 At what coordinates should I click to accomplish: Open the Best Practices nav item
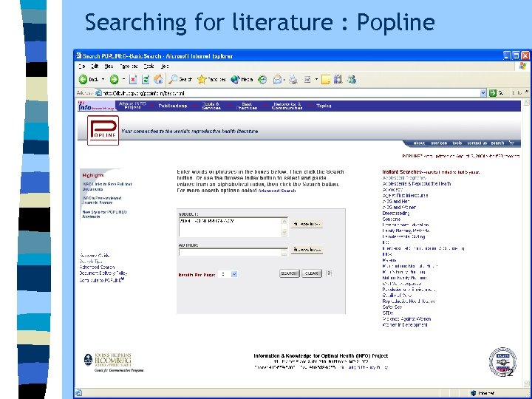[x=247, y=106]
